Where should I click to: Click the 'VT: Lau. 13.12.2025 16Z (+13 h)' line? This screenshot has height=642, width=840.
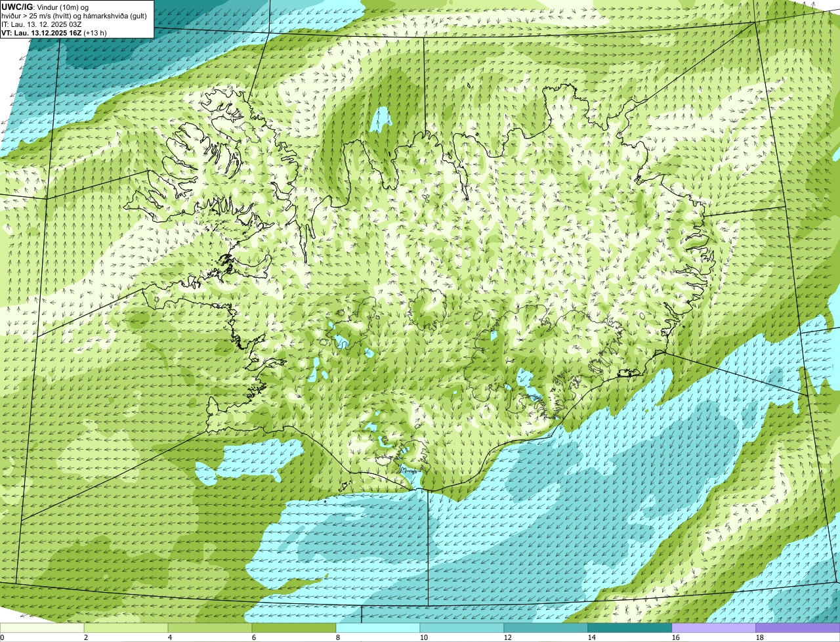(x=54, y=33)
